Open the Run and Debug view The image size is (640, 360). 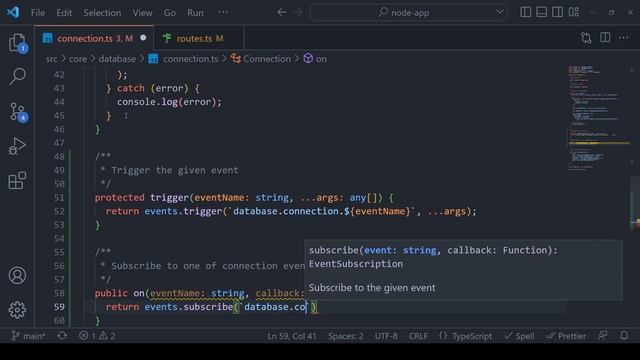[17, 146]
